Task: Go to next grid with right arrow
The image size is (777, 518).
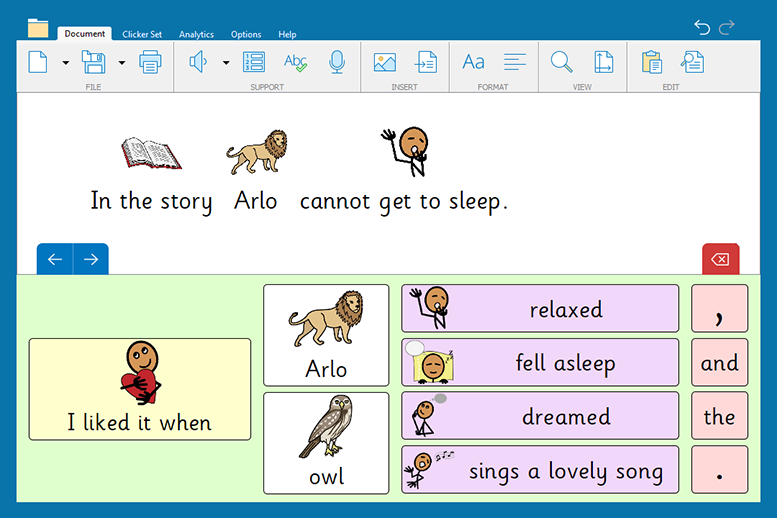Action: (x=91, y=260)
